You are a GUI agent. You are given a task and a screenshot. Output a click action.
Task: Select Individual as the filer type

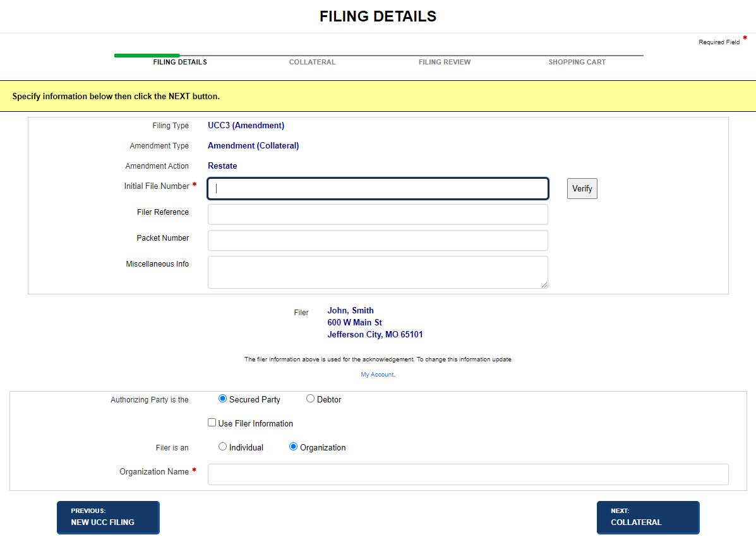coord(222,446)
